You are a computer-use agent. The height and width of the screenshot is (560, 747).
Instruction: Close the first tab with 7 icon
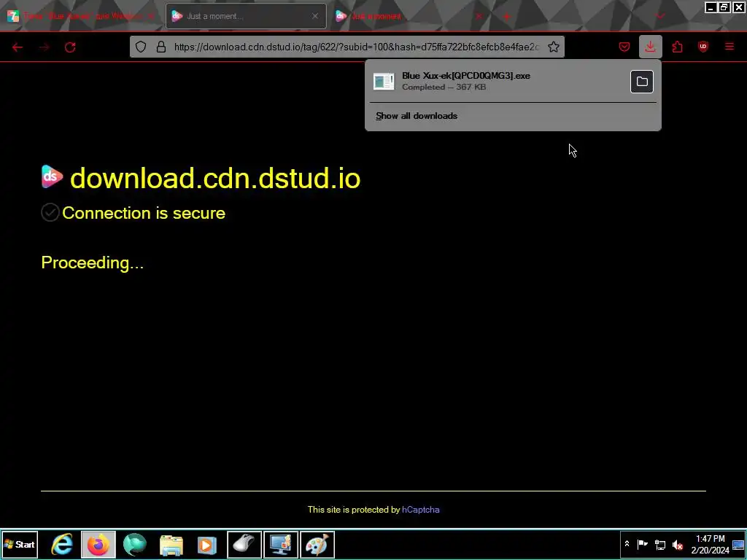[151, 16]
